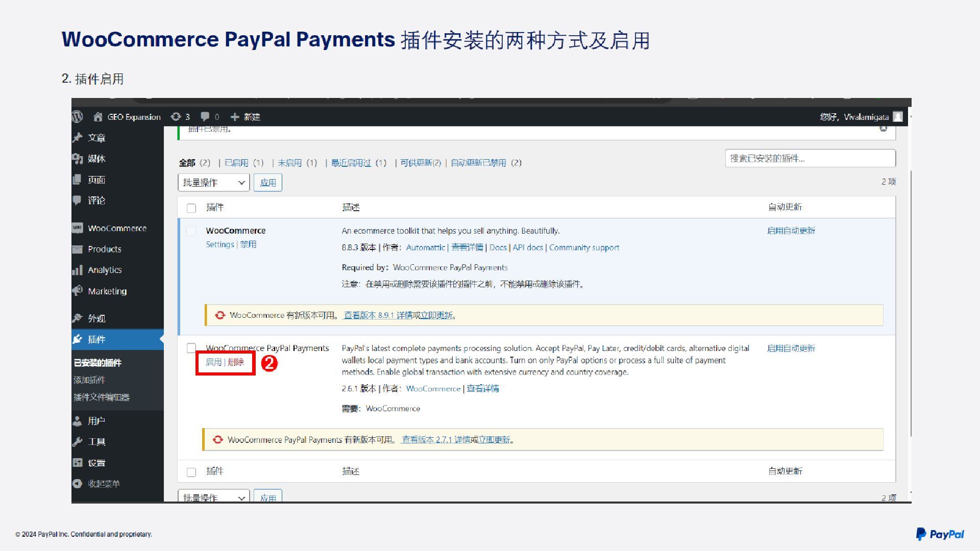The height and width of the screenshot is (551, 980).
Task: Click 启用自动更新 for WooCommerce PayPal Payments
Action: pyautogui.click(x=791, y=348)
